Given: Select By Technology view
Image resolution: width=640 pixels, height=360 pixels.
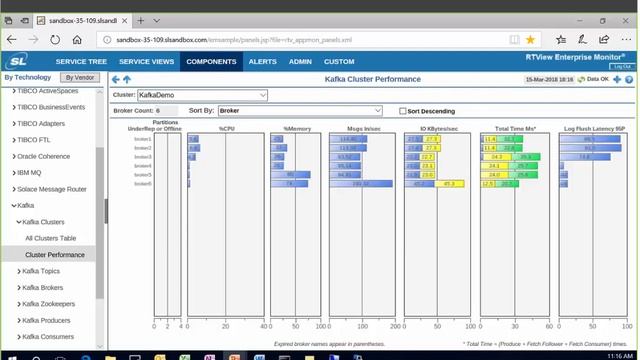Looking at the screenshot, I should (28, 77).
